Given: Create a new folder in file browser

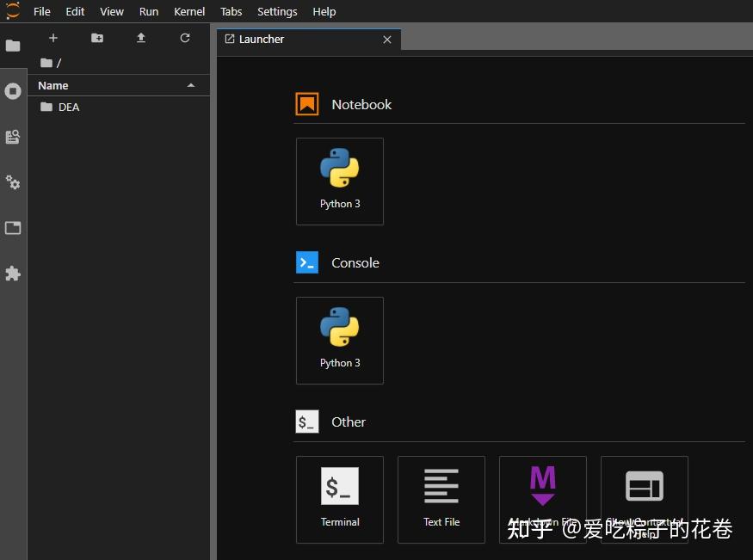Looking at the screenshot, I should coord(96,38).
